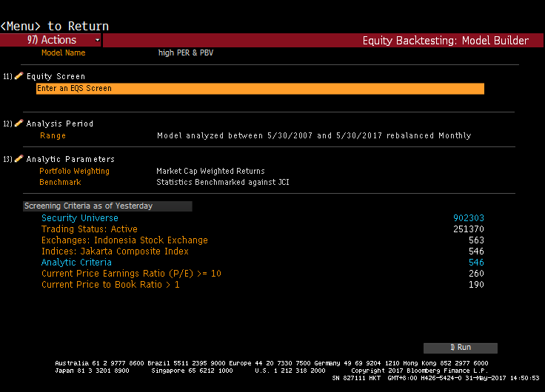The image size is (545, 392).
Task: Open the Analytic Criteria link
Action: point(76,263)
